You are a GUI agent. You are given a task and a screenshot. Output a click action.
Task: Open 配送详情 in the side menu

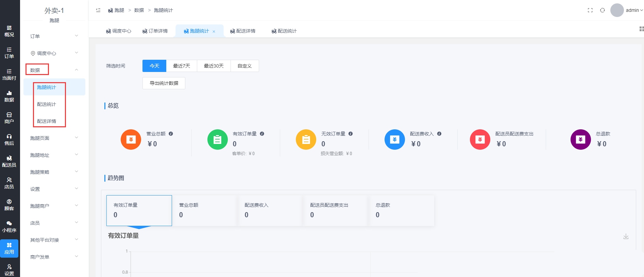pos(54,121)
